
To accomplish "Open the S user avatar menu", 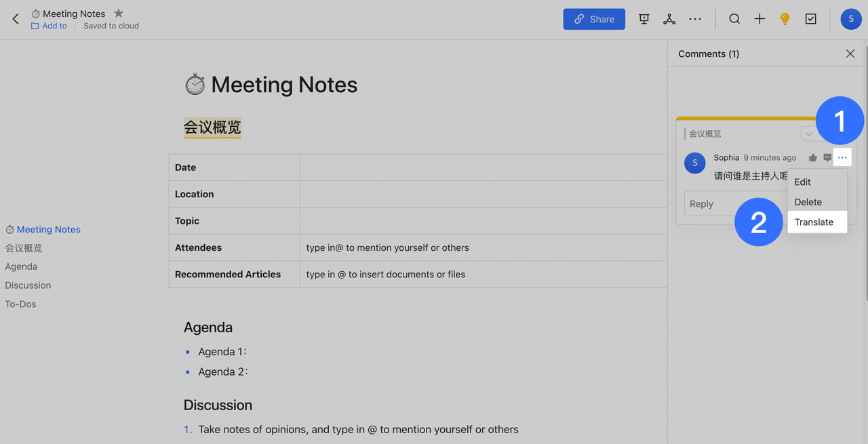I will click(x=851, y=19).
